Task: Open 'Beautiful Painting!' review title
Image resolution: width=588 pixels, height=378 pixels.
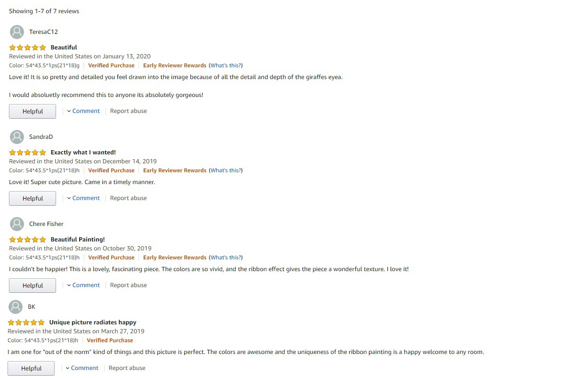Action: tap(78, 240)
